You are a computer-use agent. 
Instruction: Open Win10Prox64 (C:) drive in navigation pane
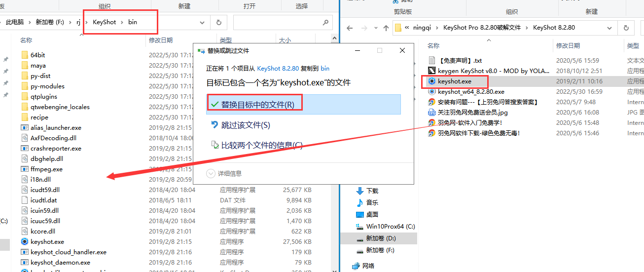click(391, 226)
